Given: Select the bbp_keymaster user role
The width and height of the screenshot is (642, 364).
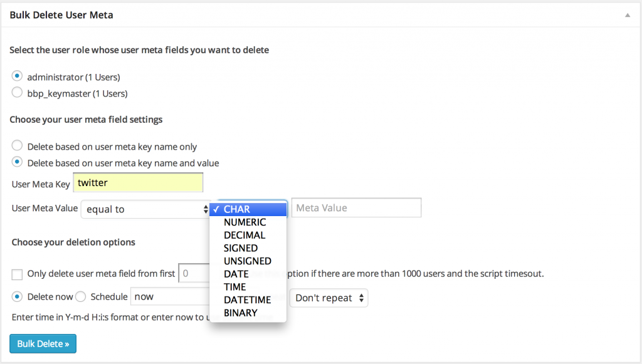Looking at the screenshot, I should 17,92.
